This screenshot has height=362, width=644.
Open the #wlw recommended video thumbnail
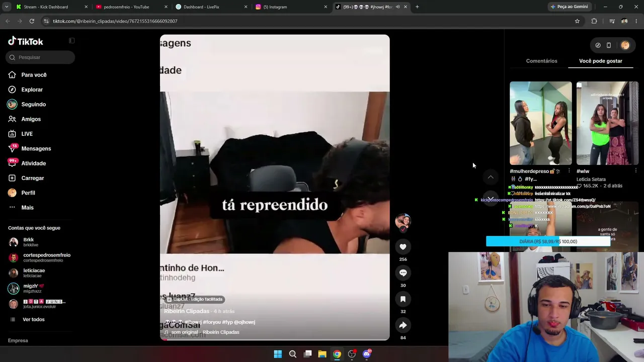pyautogui.click(x=607, y=123)
